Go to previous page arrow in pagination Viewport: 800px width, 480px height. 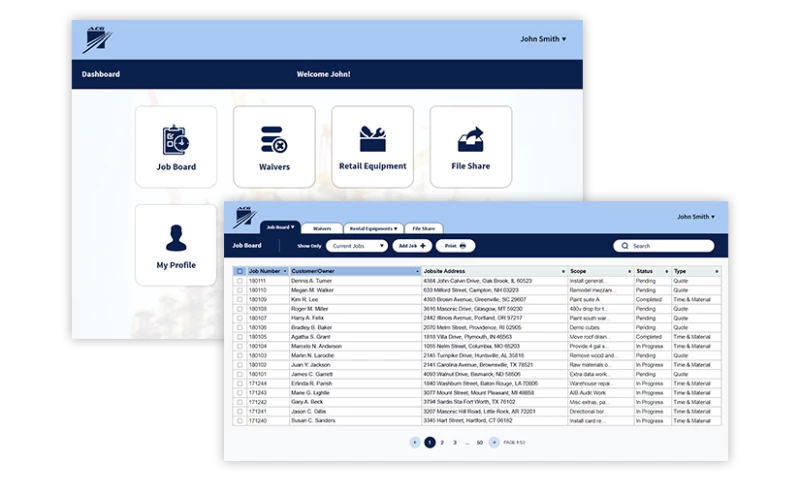pyautogui.click(x=415, y=442)
